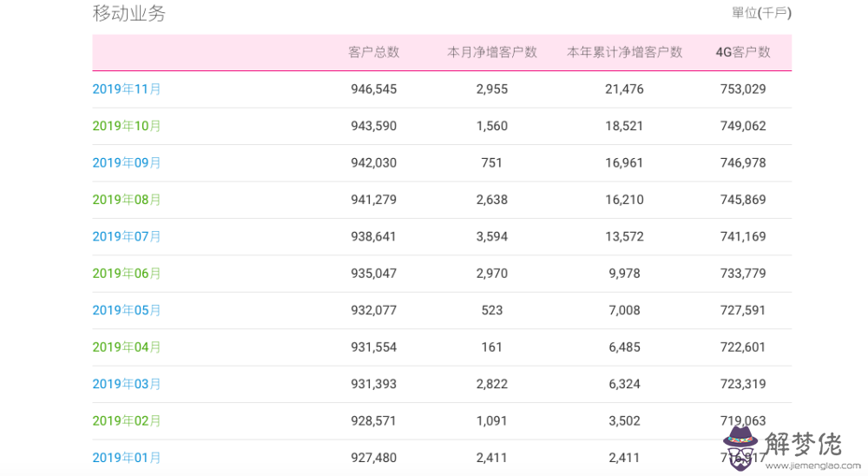868x476 pixels.
Task: Click the 客户总数 column header
Action: [x=373, y=52]
